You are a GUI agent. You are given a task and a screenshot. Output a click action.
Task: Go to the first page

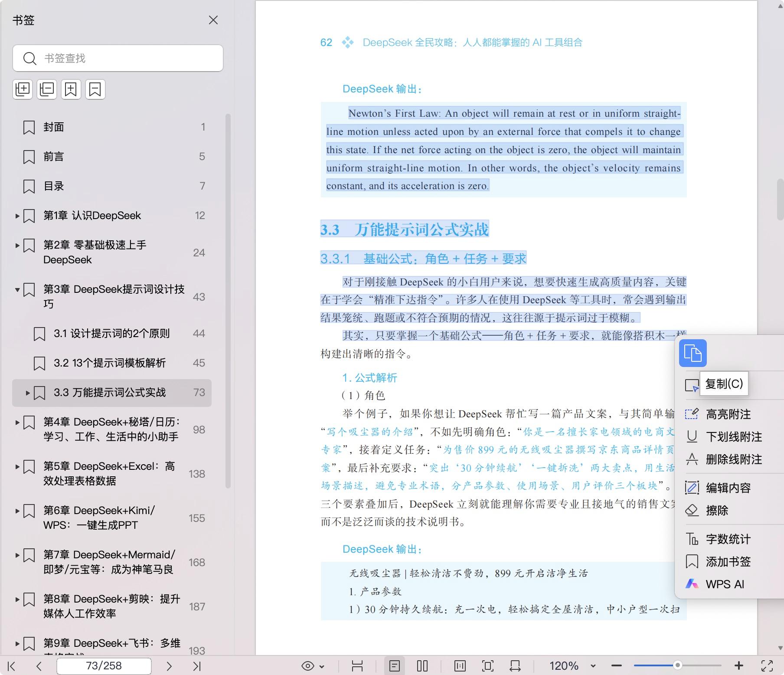[12, 666]
